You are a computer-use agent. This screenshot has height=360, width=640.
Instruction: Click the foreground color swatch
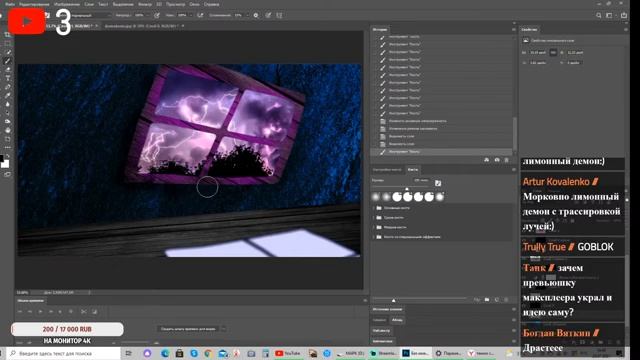(x=2, y=158)
